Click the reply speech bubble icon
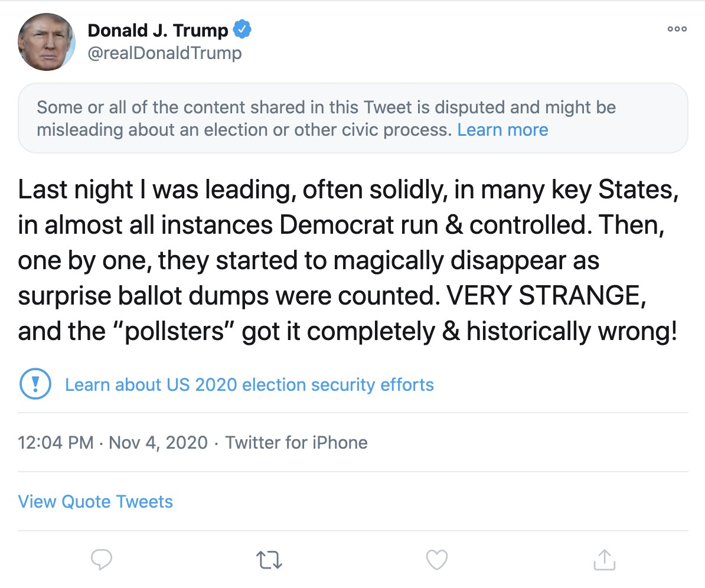The width and height of the screenshot is (705, 588). 102,559
